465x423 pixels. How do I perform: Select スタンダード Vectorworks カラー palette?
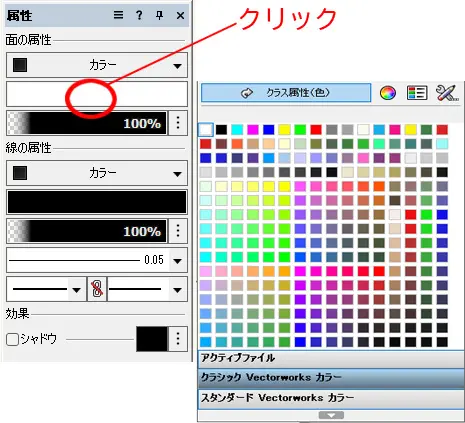click(331, 398)
